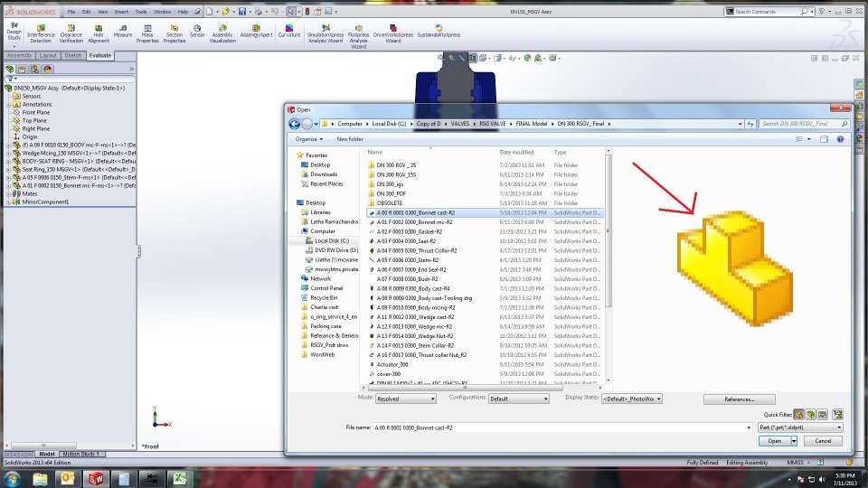Launch DriveWorksXpress Wizard
Screen dimensions: 868x488
tap(393, 33)
